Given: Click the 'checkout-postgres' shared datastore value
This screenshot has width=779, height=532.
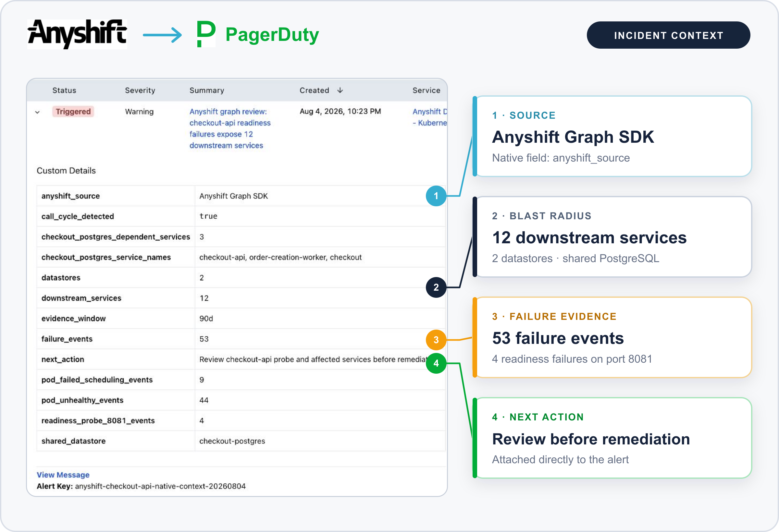Looking at the screenshot, I should tap(232, 441).
